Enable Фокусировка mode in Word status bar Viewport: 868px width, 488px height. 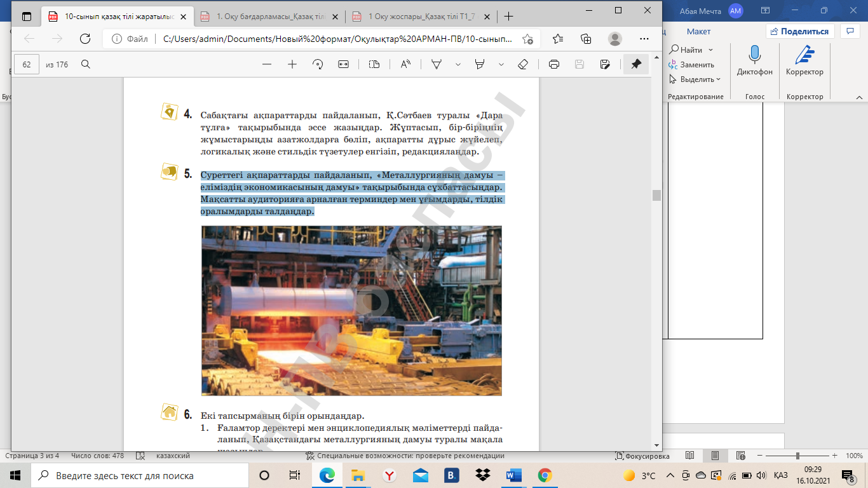pos(642,456)
